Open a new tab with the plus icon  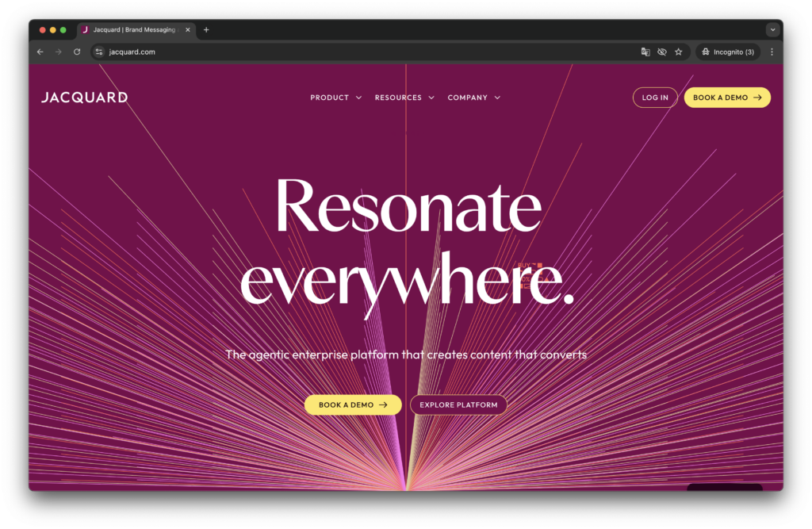[206, 30]
